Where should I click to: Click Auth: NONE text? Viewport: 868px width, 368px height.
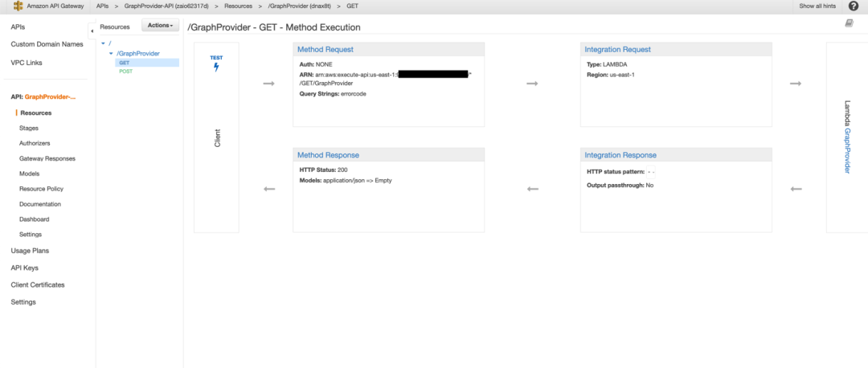click(316, 64)
